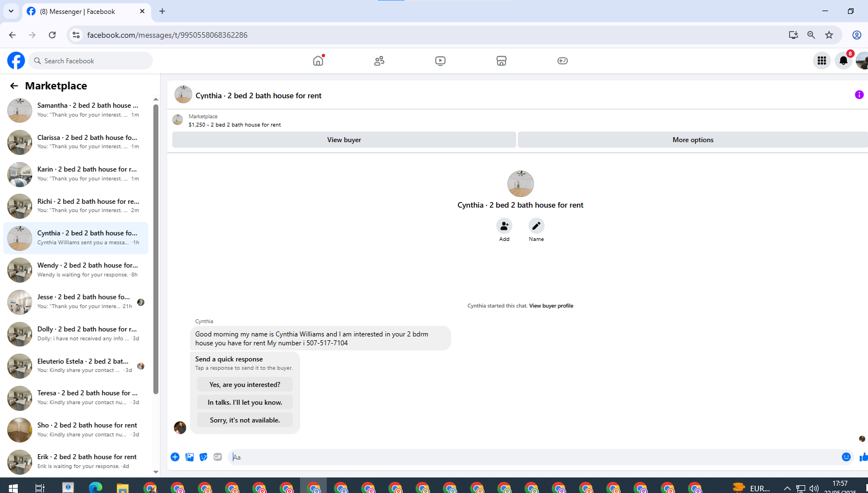Click Cynthia's large chat profile picture
The image size is (868, 493).
click(x=521, y=184)
